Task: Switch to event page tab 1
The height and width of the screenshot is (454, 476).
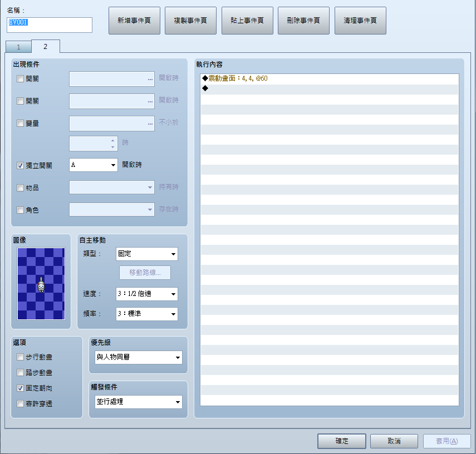Action: [18, 47]
